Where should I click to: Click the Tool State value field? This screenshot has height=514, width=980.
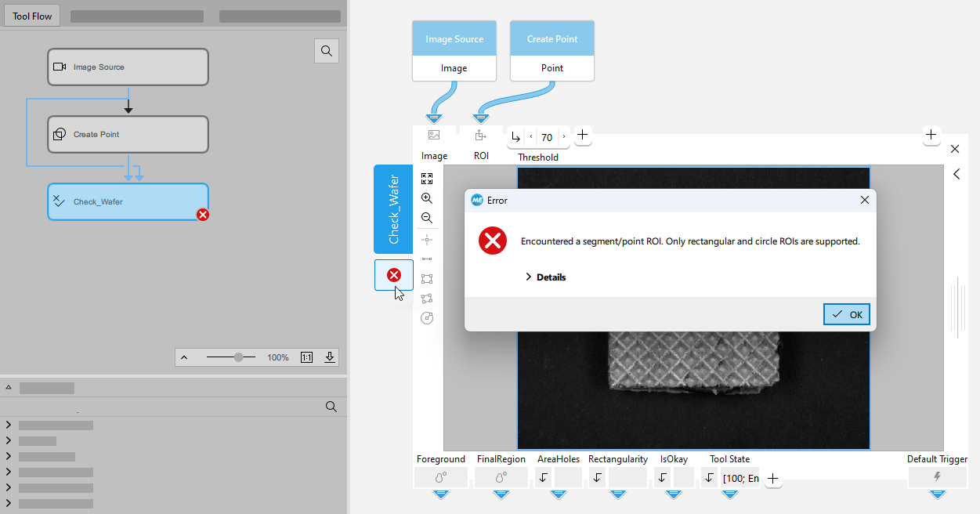[x=740, y=478]
